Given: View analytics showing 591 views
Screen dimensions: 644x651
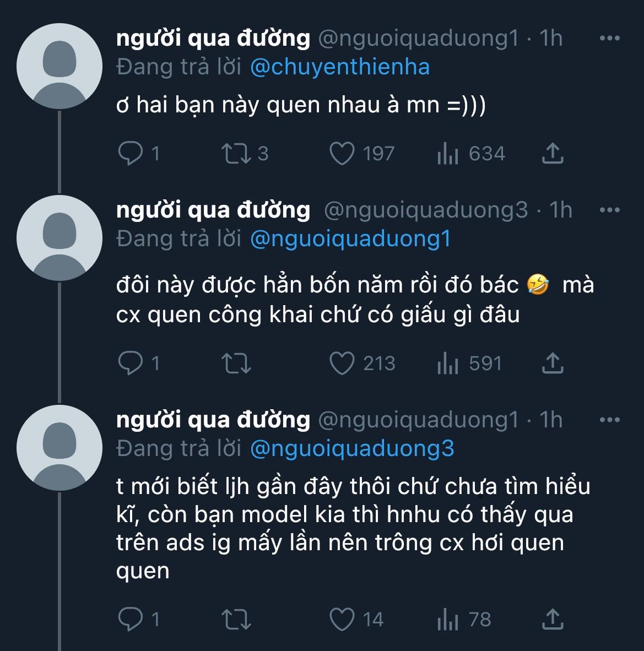Looking at the screenshot, I should (x=448, y=363).
